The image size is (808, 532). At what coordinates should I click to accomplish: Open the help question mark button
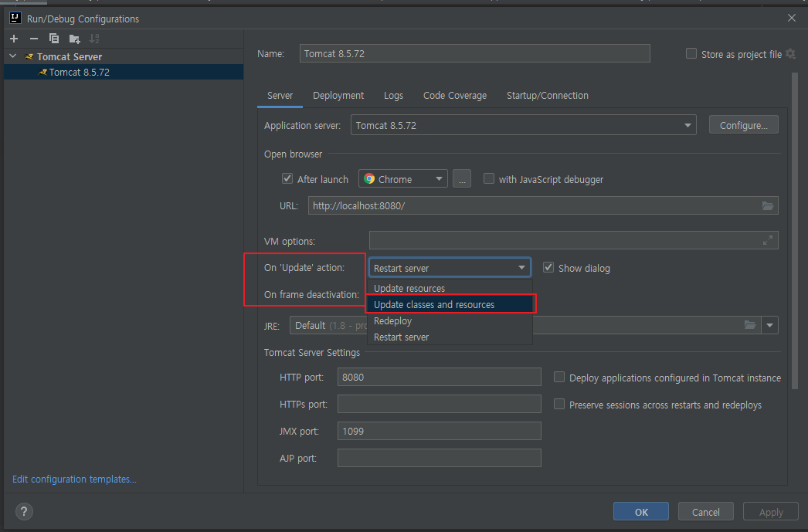coord(24,511)
